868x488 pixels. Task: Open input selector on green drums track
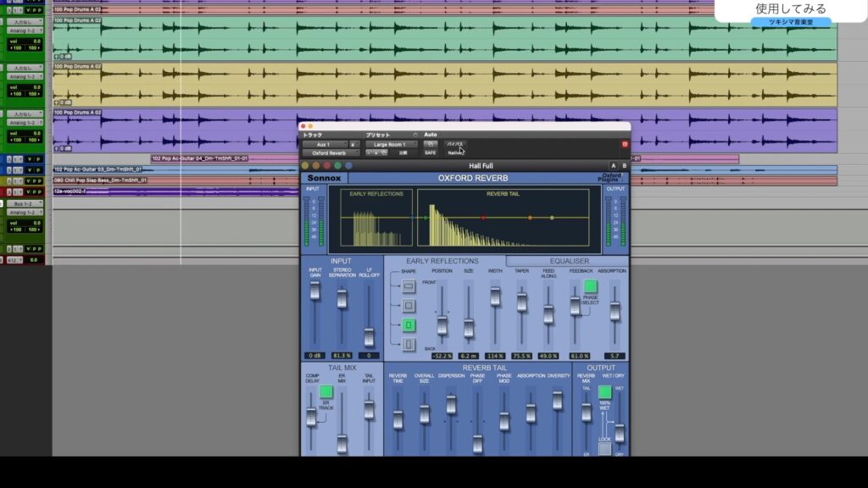[x=25, y=22]
